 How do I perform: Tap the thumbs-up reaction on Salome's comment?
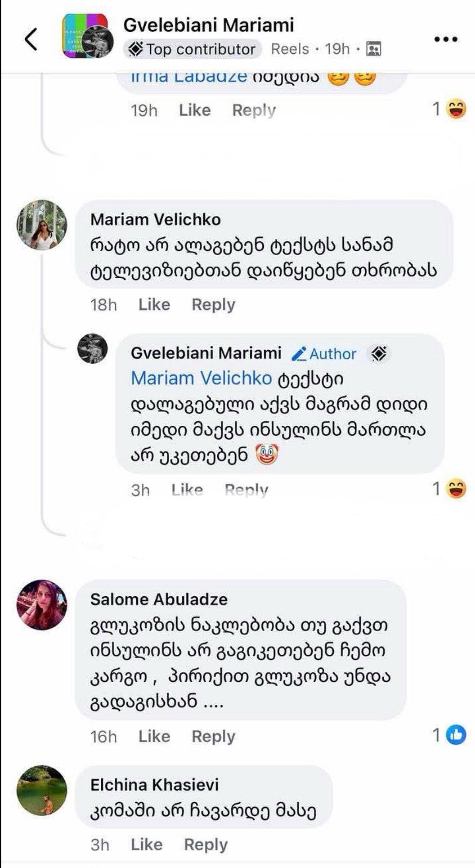(x=456, y=735)
